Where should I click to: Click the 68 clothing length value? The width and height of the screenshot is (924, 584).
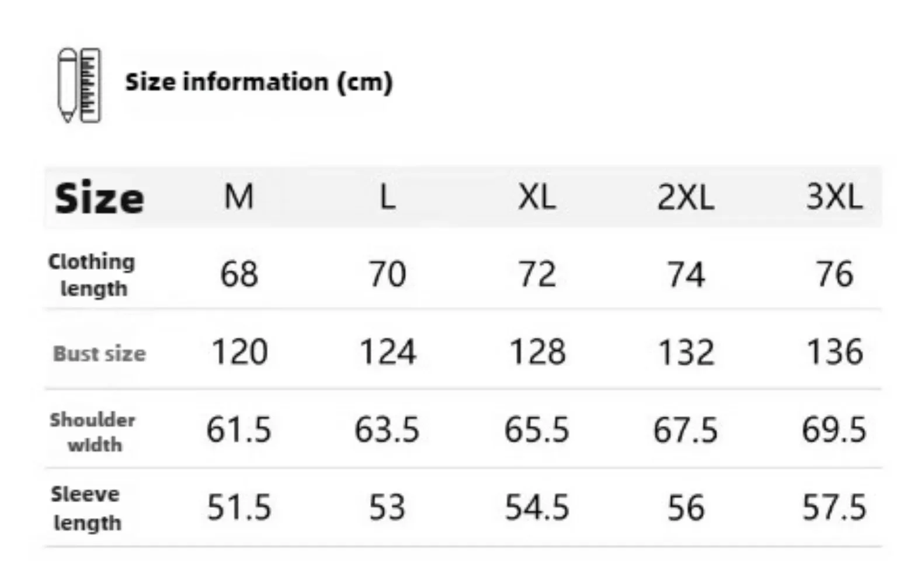[x=239, y=274]
